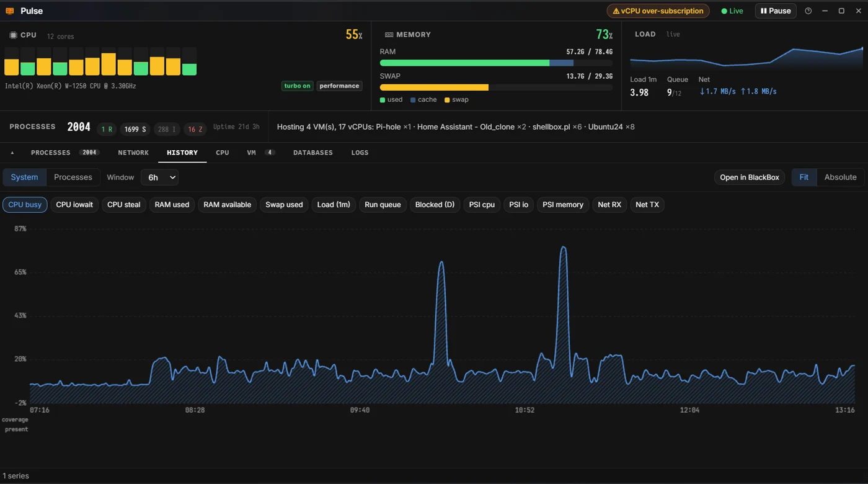This screenshot has width=868, height=484.
Task: Show the Load (1m) series
Action: point(334,205)
